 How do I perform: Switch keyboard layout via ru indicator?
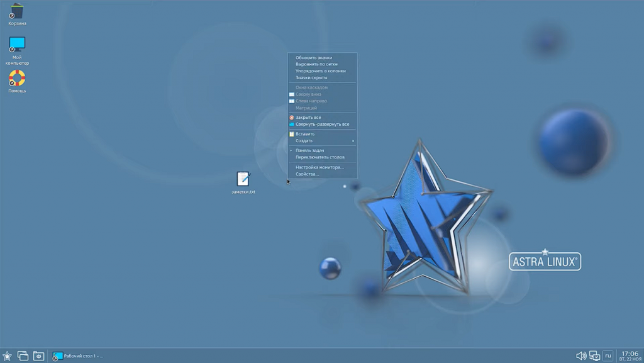[x=608, y=356]
